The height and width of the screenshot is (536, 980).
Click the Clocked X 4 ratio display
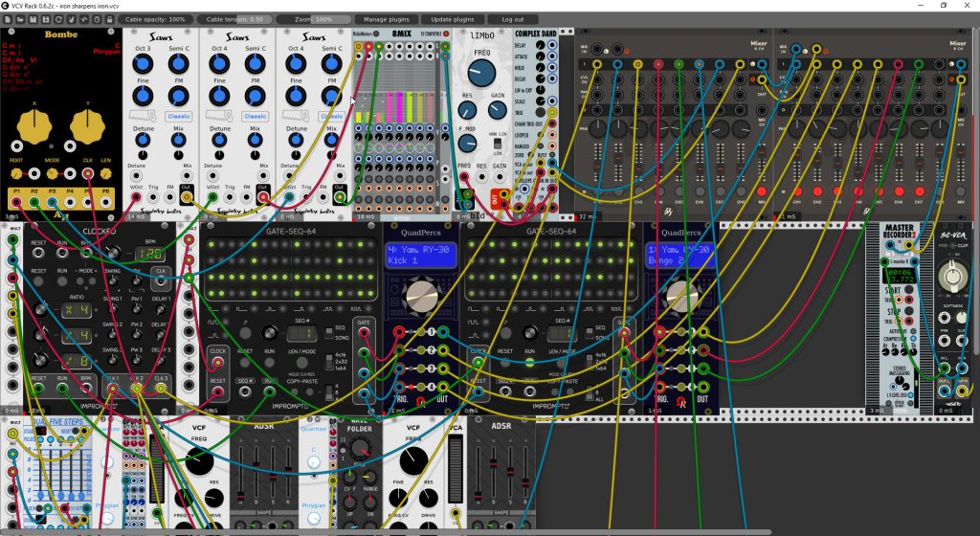[77, 310]
